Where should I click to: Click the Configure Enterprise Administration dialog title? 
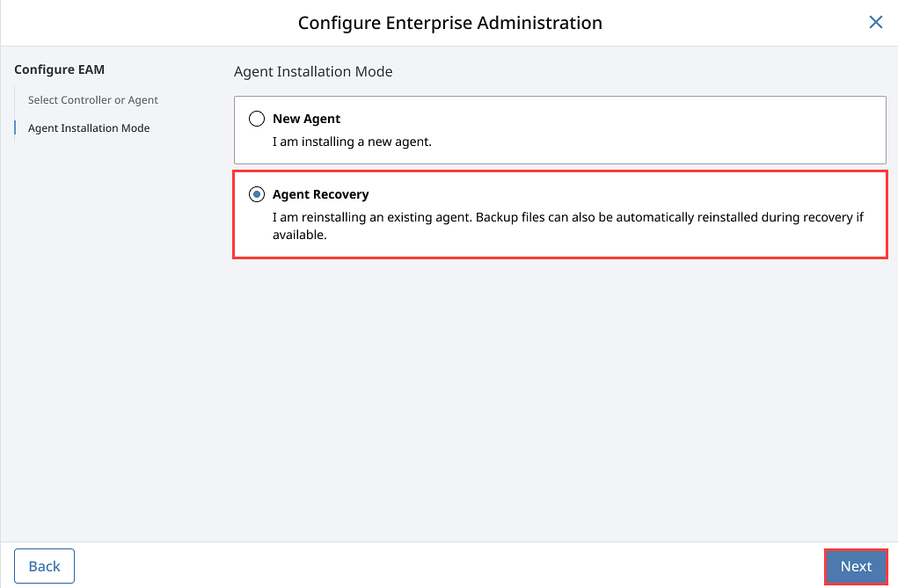click(449, 23)
